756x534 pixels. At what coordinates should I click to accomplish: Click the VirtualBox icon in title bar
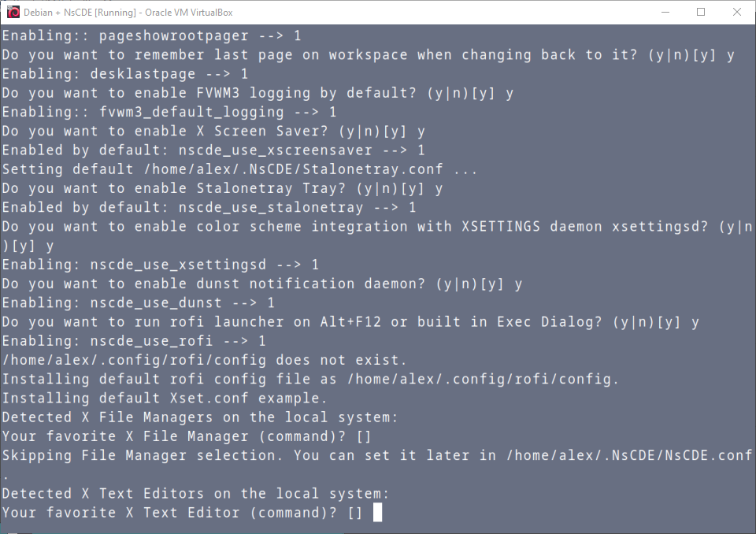[x=12, y=12]
